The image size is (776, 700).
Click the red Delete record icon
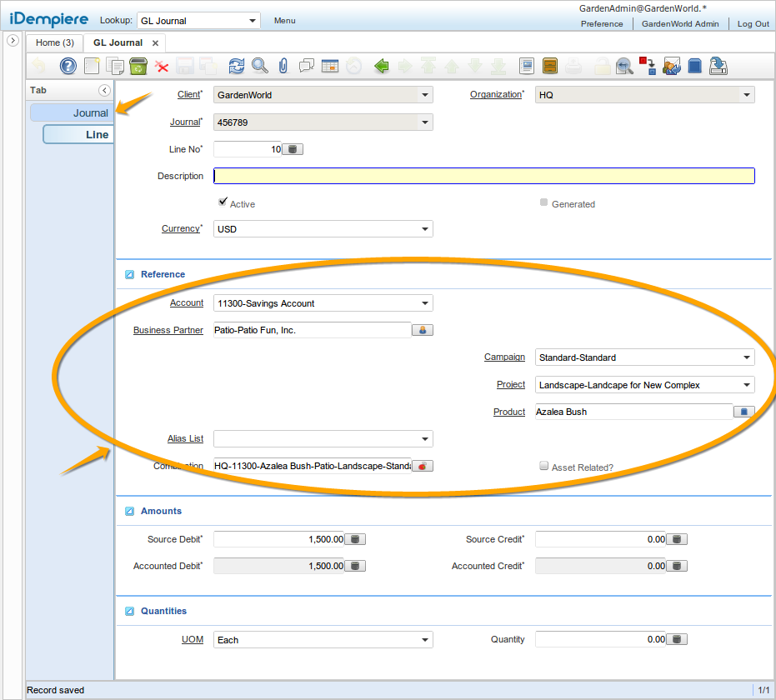point(162,67)
